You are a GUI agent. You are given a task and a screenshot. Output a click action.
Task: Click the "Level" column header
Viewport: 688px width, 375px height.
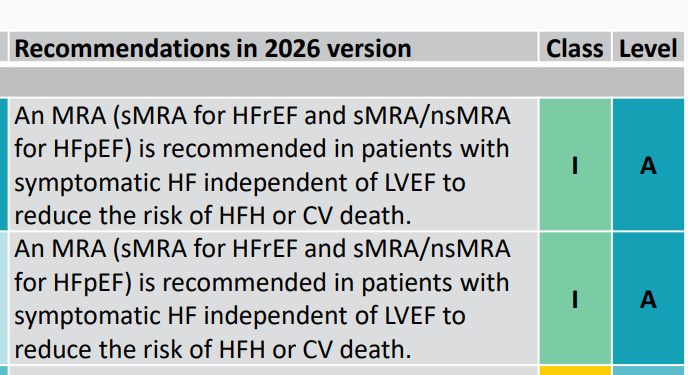point(648,47)
